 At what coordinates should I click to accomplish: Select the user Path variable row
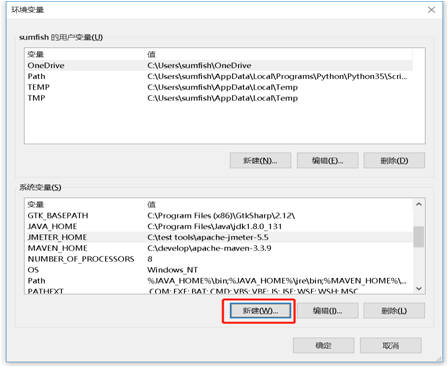point(219,76)
